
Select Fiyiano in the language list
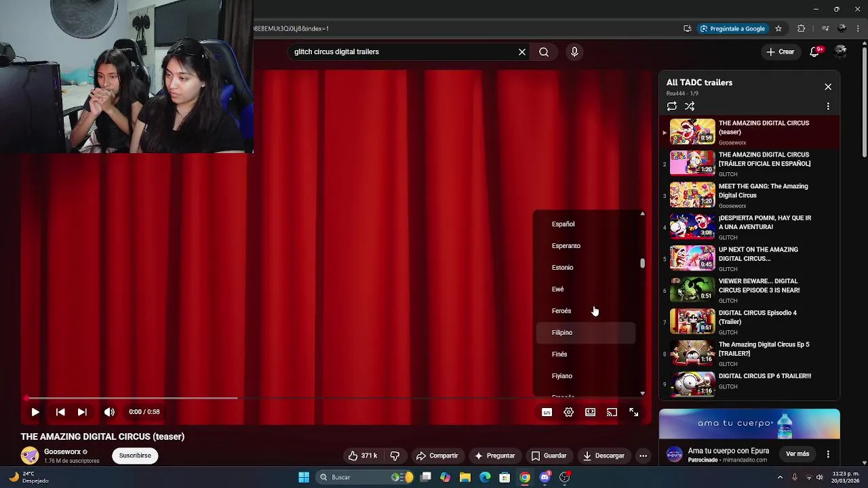coord(586,376)
